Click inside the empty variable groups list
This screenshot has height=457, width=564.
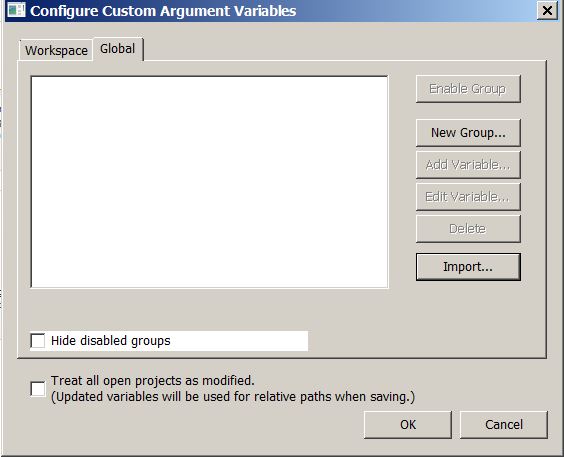click(x=210, y=182)
